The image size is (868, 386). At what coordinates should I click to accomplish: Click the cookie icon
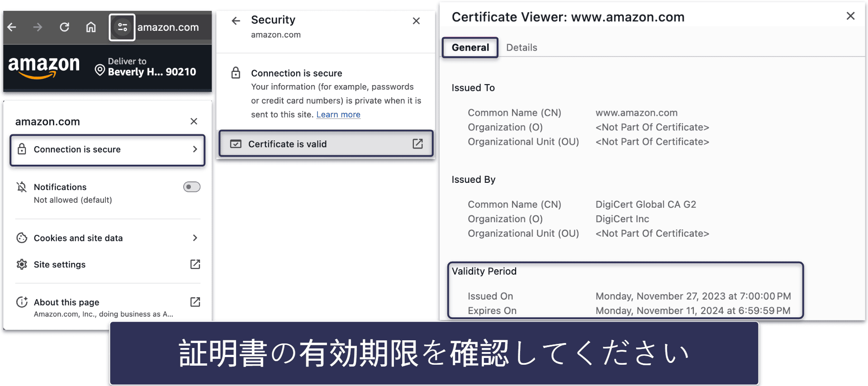[22, 238]
